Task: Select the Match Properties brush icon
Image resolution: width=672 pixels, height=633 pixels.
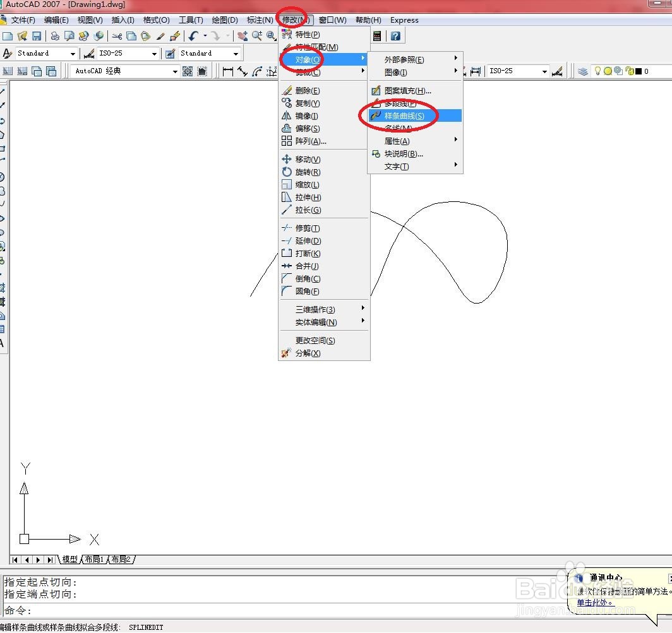Action: click(160, 36)
